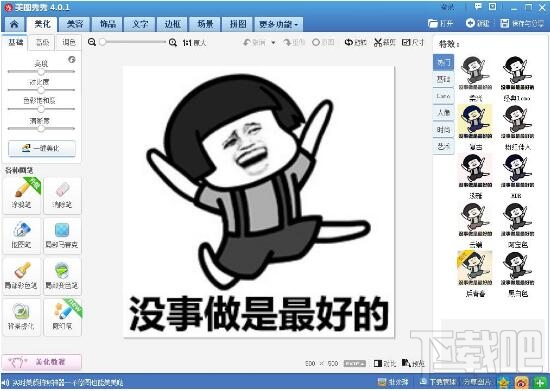Select the 基础 basic adjustments tab
The height and width of the screenshot is (391, 550).
(16, 42)
